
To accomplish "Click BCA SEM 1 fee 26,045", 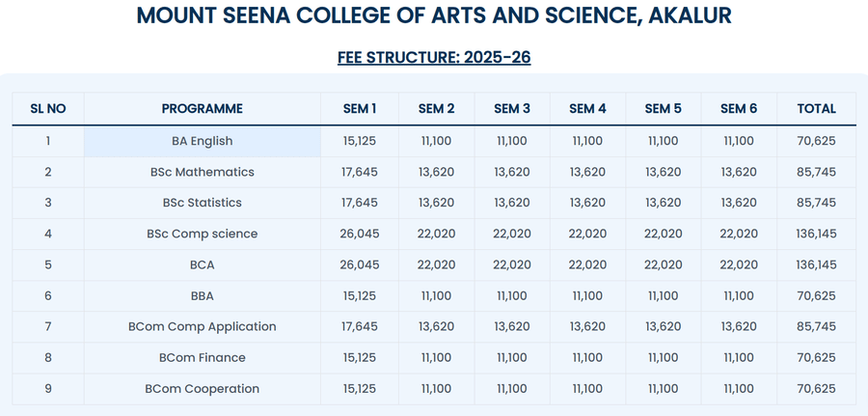I will 360,264.
